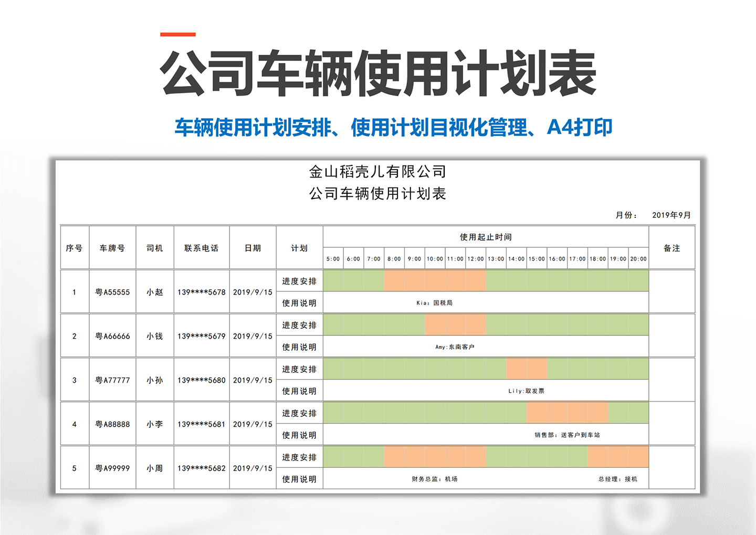Select the 使用起止时间 header cell
Screen dimensions: 756x535
click(x=486, y=237)
